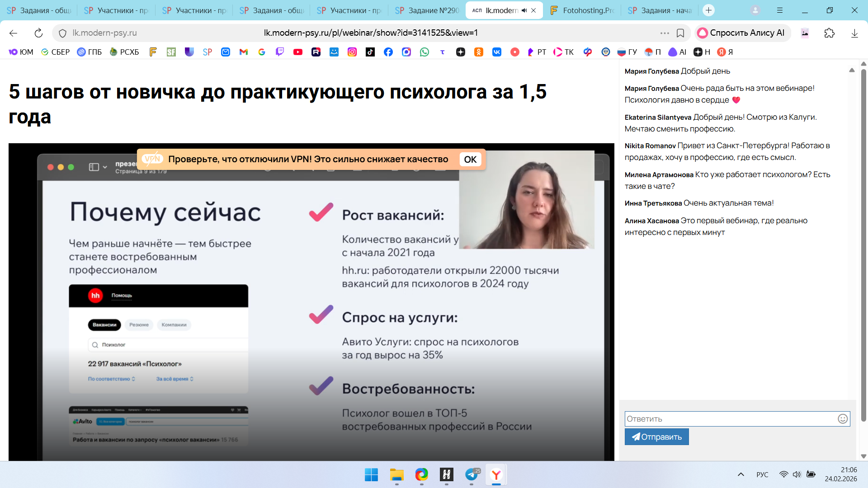
Task: Click Спросить Алису AI button
Action: click(741, 33)
